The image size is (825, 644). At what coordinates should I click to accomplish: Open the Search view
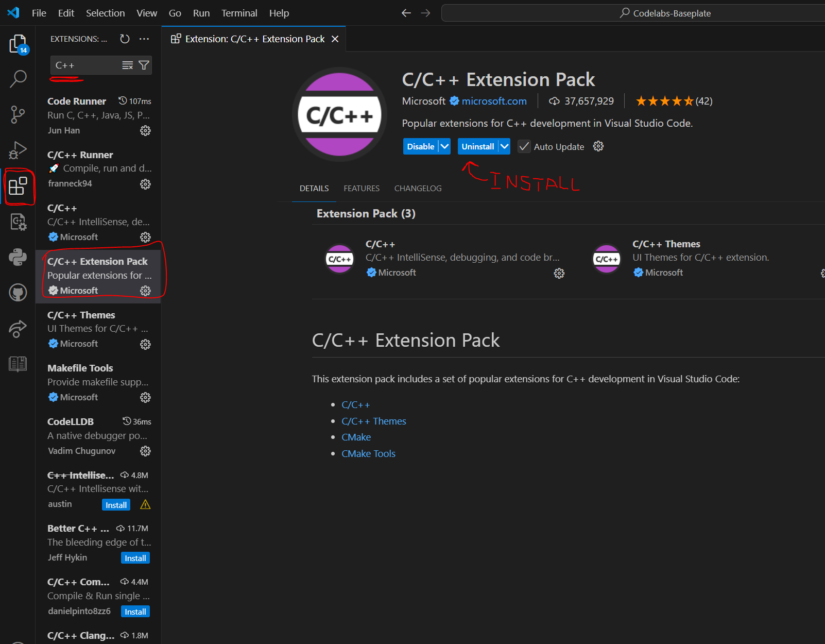click(x=18, y=78)
